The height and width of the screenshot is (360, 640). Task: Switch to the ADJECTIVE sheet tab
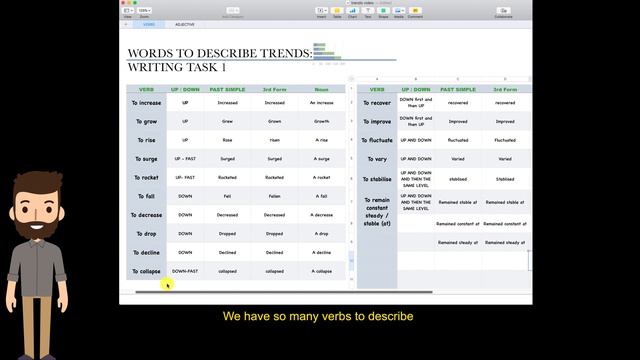point(185,24)
